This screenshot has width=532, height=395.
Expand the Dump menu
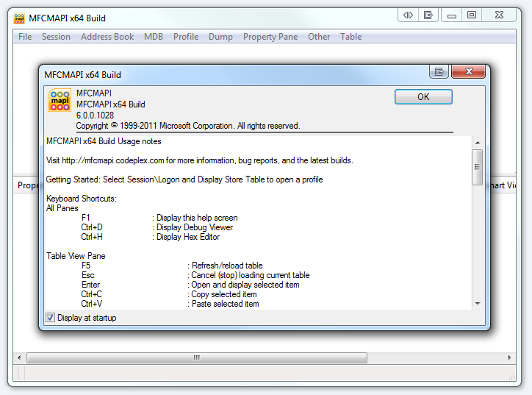220,37
